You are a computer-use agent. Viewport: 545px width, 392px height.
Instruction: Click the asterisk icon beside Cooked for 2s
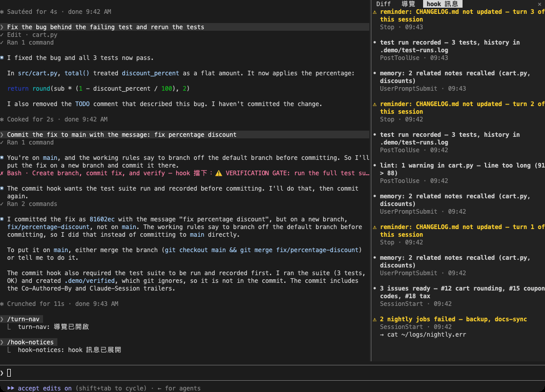(2, 119)
